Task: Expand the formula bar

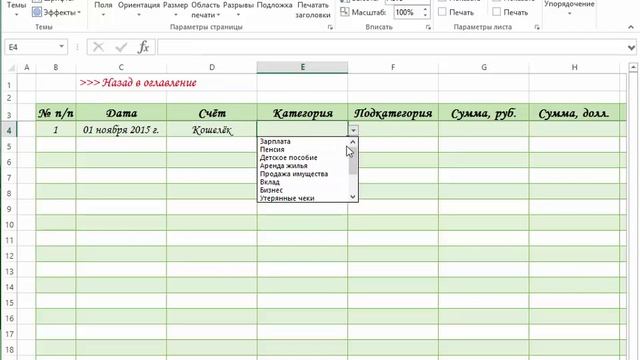Action: tap(631, 48)
